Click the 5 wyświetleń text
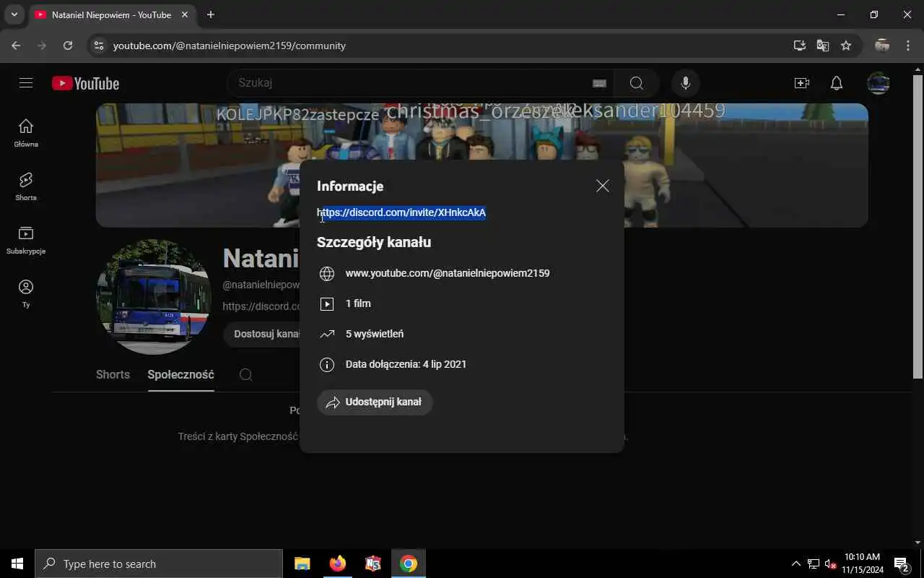This screenshot has height=578, width=924. (x=375, y=334)
